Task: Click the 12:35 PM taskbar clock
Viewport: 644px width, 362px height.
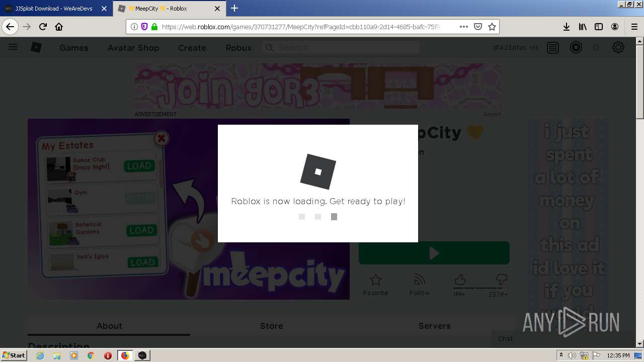Action: (618, 355)
